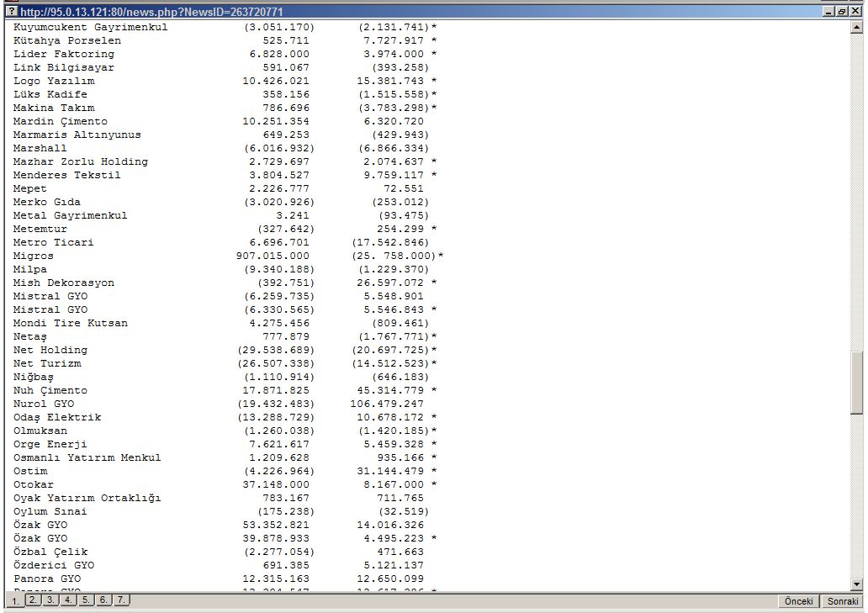
Task: Click the Milpa row name
Action: (30, 269)
